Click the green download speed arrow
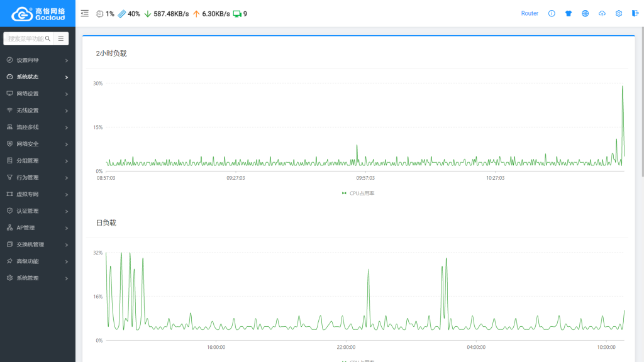644x362 pixels. point(148,14)
